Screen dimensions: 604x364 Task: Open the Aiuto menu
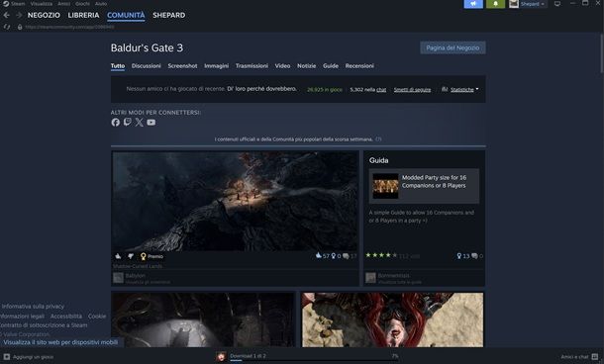coord(101,4)
